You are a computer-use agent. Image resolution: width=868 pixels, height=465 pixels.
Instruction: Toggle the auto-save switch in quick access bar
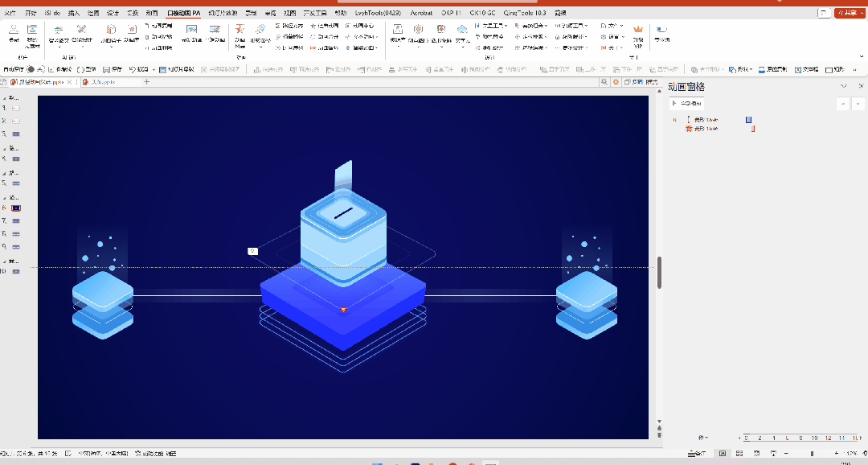pyautogui.click(x=35, y=69)
